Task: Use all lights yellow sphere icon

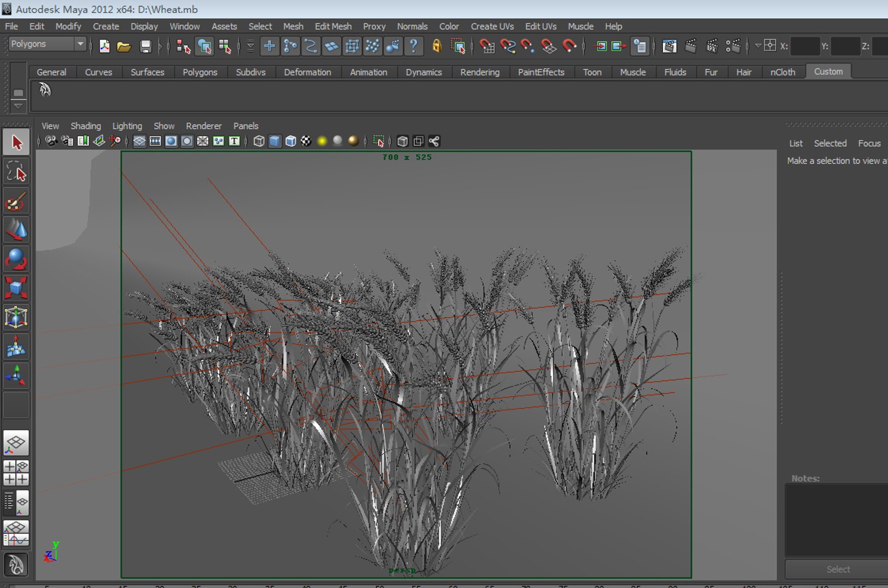Action: click(x=322, y=142)
